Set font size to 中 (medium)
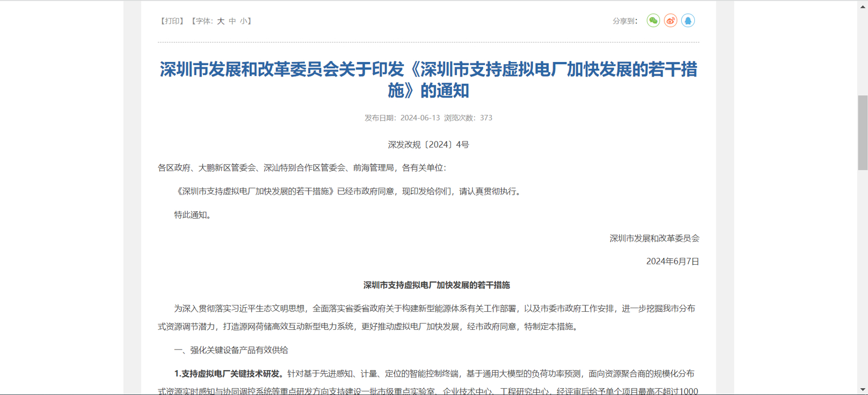This screenshot has width=868, height=395. click(x=232, y=21)
